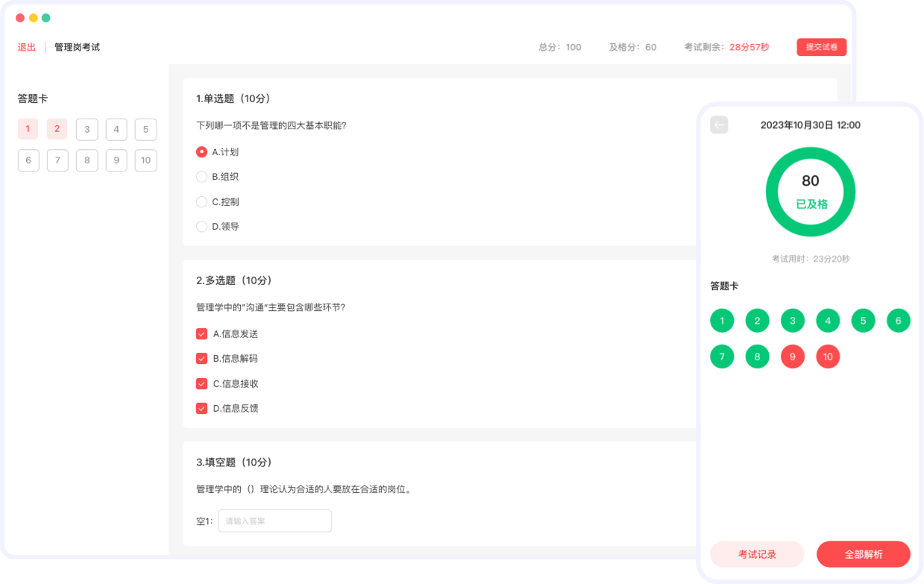This screenshot has width=924, height=584.
Task: Switch to the 管理岗考试 exam tab title
Action: [76, 46]
